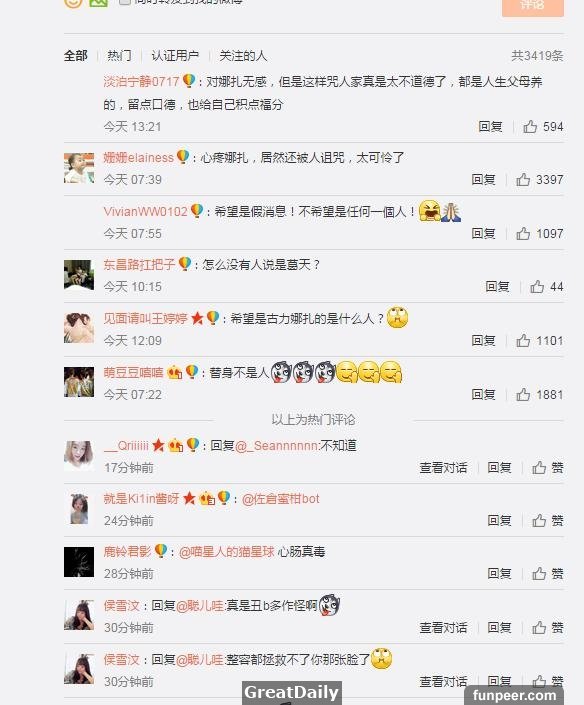The height and width of the screenshot is (705, 584).
Task: Click thumbs-up on 萌豆豆嘻嘻's comment
Action: point(523,394)
